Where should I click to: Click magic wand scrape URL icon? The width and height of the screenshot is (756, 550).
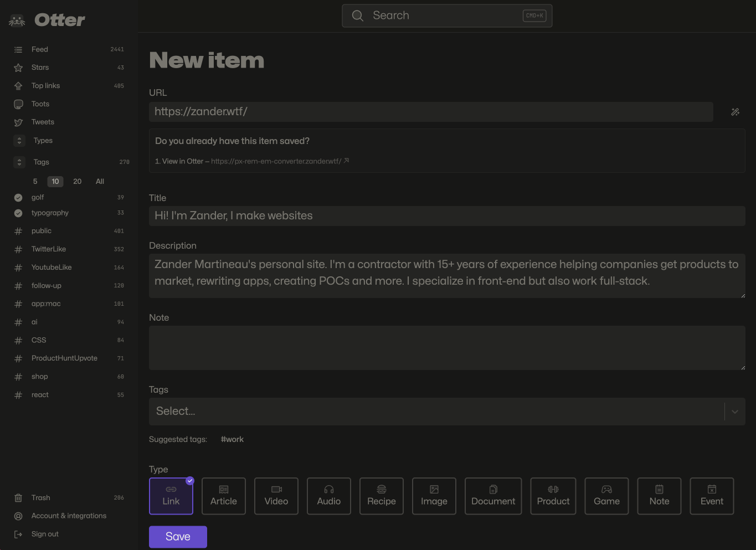(x=736, y=112)
